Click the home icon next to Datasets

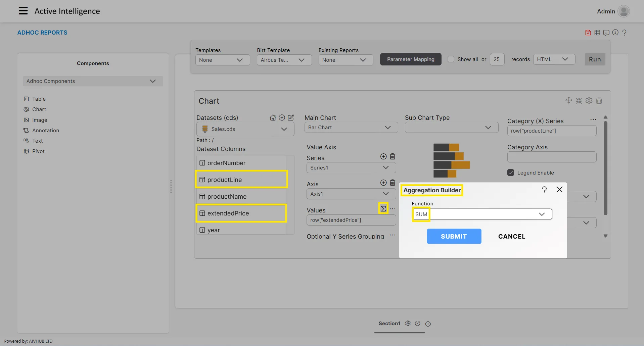[273, 118]
